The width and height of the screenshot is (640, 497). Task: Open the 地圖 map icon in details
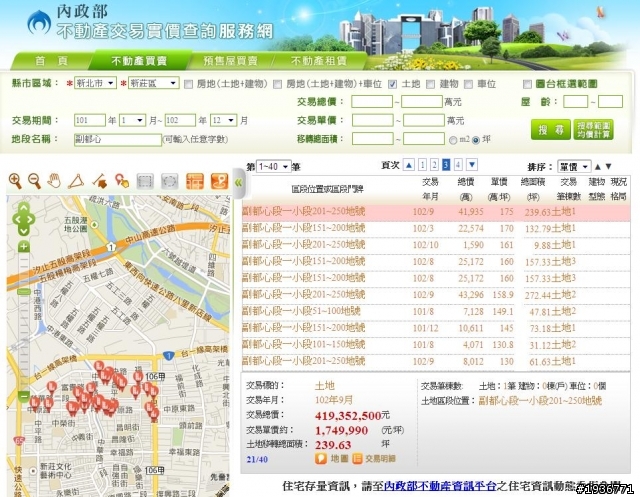[x=321, y=459]
